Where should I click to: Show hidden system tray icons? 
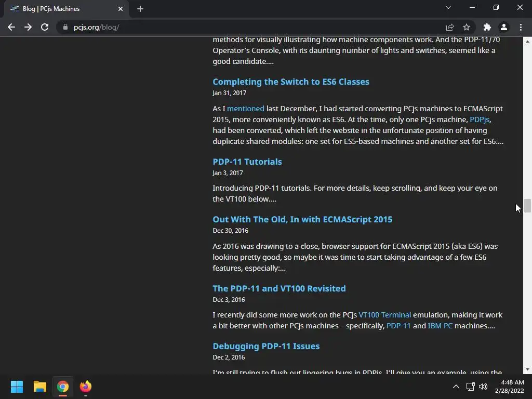click(456, 387)
